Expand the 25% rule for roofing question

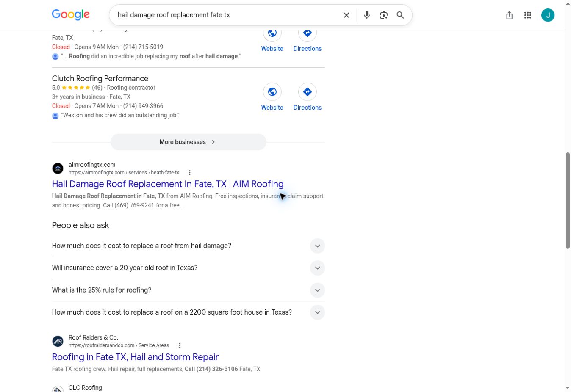tap(317, 290)
